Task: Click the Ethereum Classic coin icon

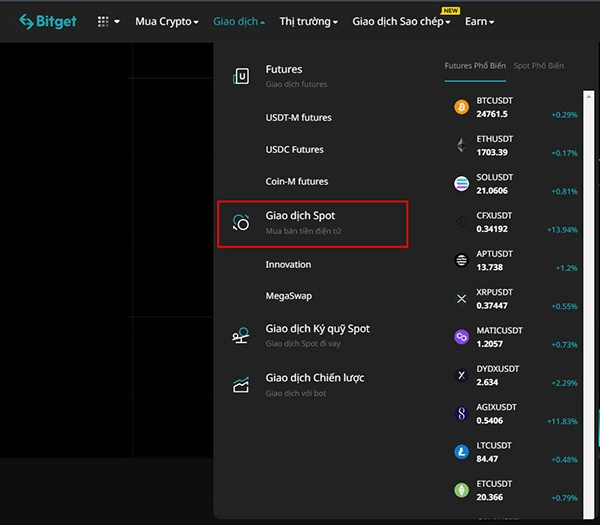Action: (x=461, y=490)
